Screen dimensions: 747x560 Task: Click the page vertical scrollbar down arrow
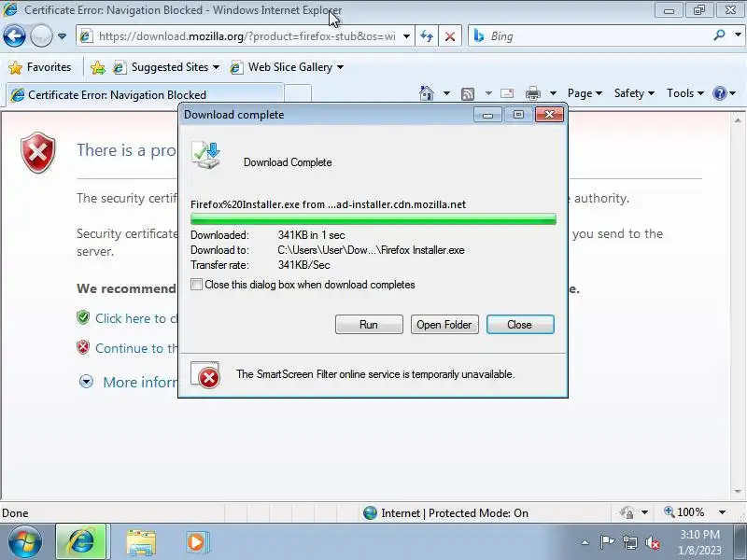click(738, 491)
